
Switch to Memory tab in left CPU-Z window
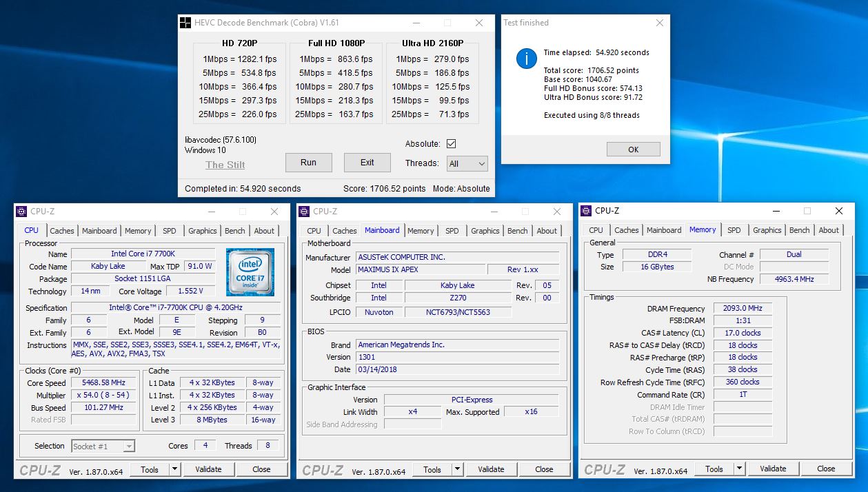[138, 231]
